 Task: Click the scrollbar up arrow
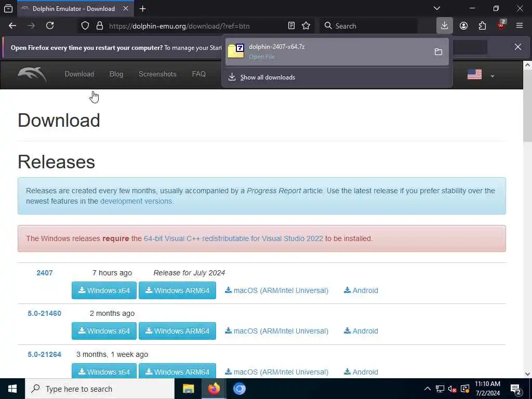pyautogui.click(x=528, y=65)
